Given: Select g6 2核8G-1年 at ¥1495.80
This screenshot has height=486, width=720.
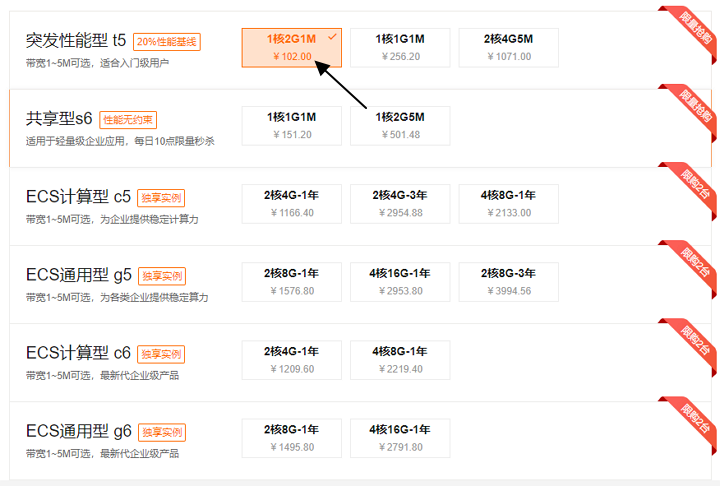Looking at the screenshot, I should [292, 438].
